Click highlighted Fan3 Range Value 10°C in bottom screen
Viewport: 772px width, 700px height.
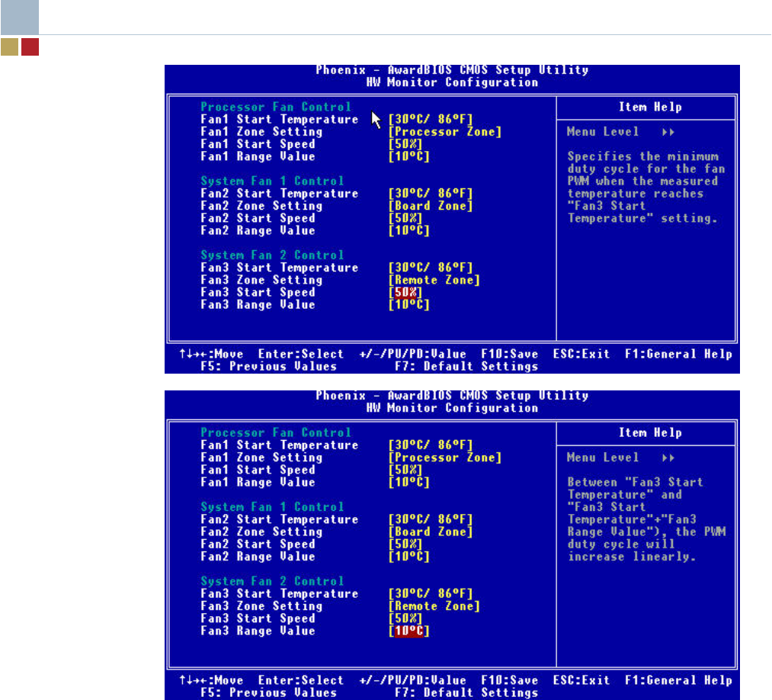coord(408,631)
